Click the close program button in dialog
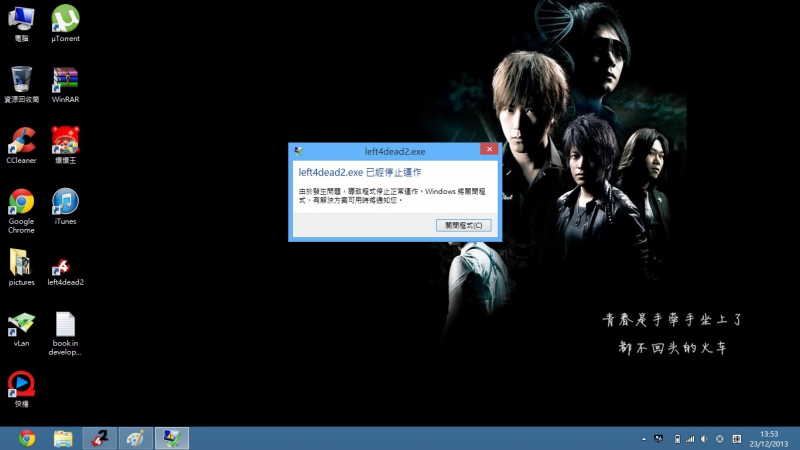Viewport: 800px width, 450px height. tap(464, 226)
